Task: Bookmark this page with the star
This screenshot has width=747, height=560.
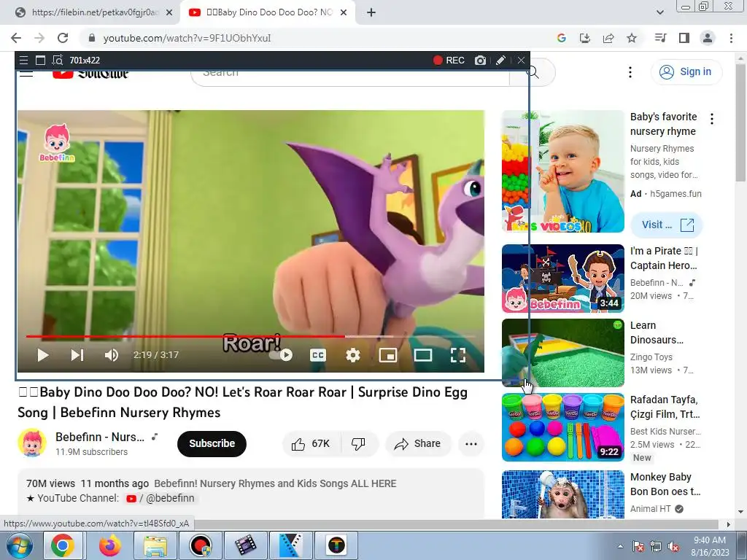Action: tap(632, 38)
